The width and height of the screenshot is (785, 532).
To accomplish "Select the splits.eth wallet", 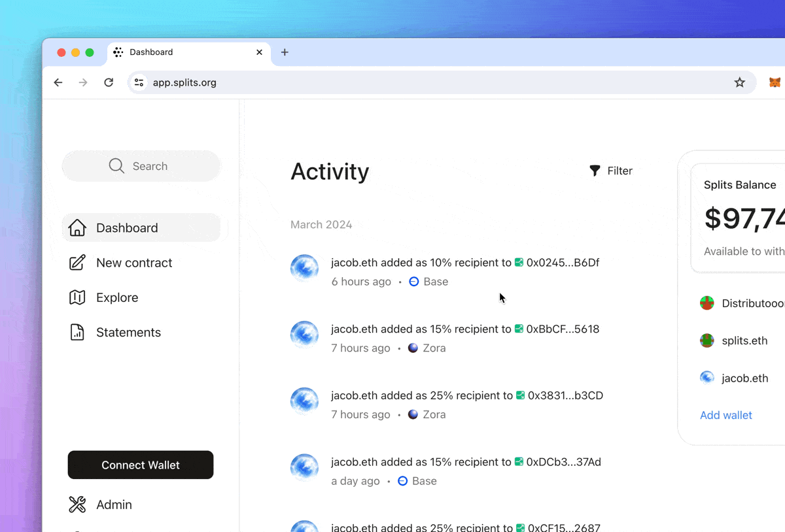I will [x=734, y=341].
